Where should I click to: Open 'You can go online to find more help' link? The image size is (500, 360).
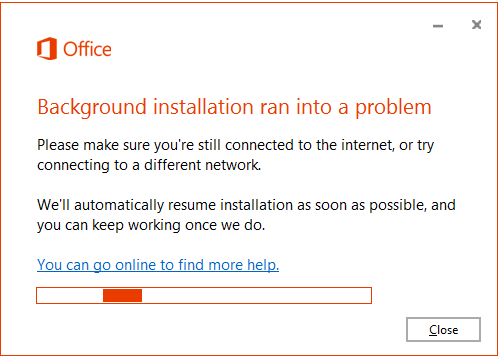click(158, 265)
